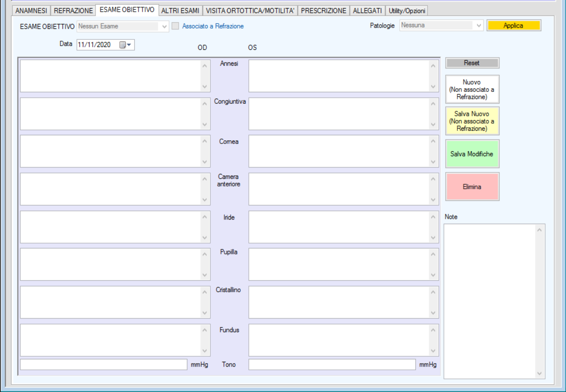This screenshot has width=566, height=392.
Task: Click the red Elimina button
Action: tap(472, 186)
